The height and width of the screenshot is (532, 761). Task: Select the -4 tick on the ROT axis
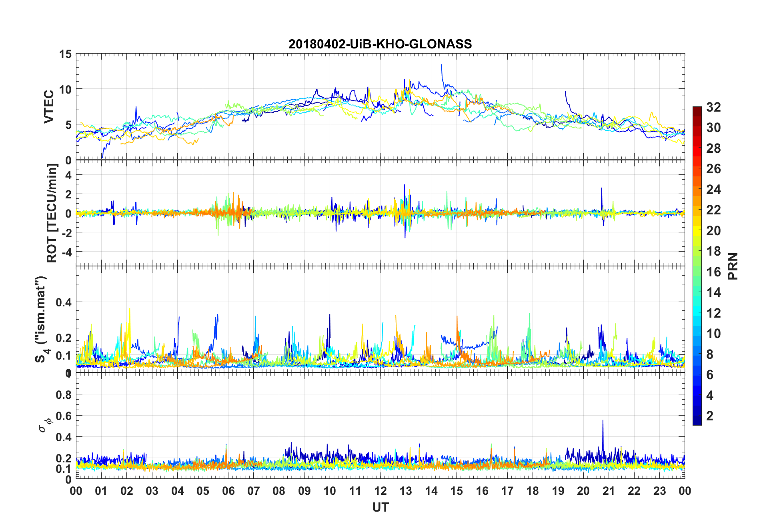[x=67, y=252]
